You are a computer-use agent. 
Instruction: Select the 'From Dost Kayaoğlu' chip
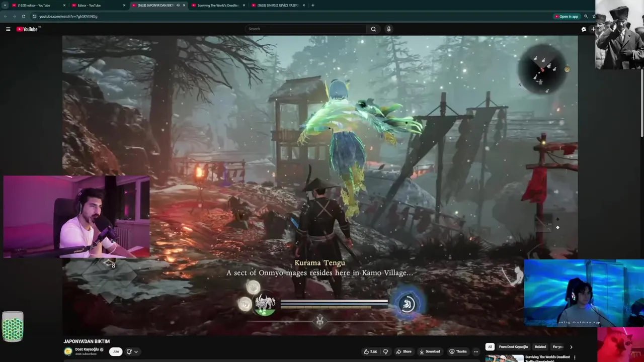[513, 347]
